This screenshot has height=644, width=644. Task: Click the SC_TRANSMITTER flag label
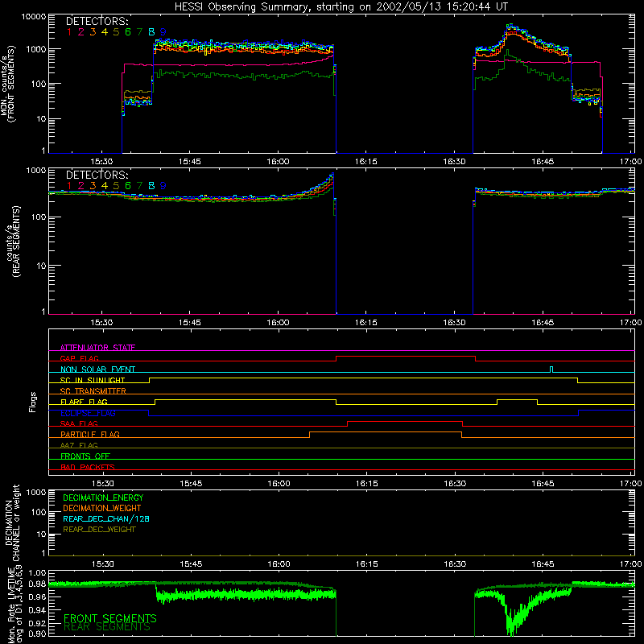point(93,391)
